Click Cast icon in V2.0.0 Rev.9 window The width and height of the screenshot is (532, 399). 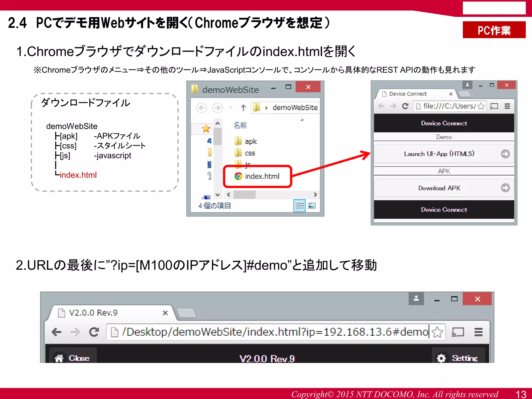458,332
